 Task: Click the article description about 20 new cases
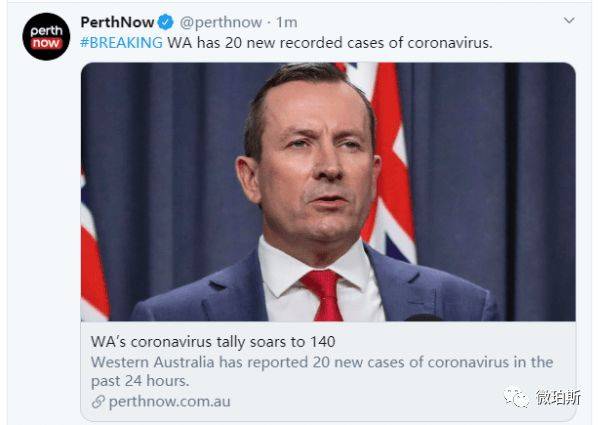(322, 371)
